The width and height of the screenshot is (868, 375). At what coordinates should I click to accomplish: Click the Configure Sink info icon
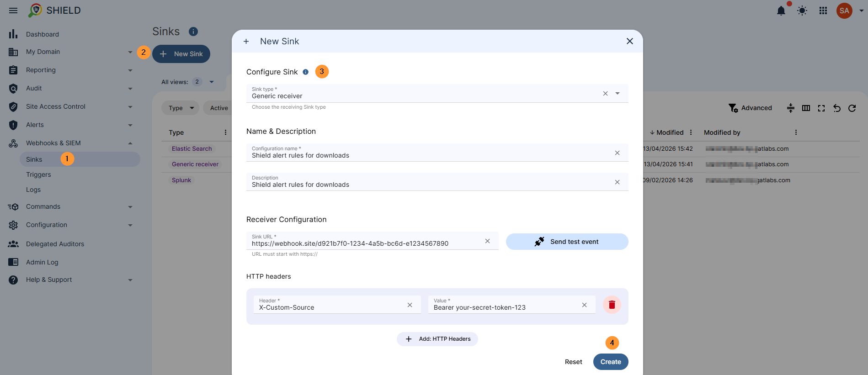[306, 72]
